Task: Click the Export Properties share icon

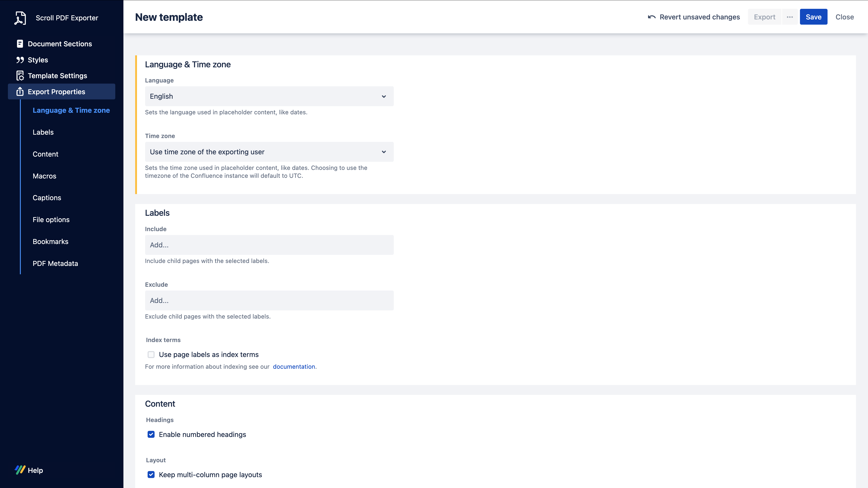Action: tap(20, 91)
